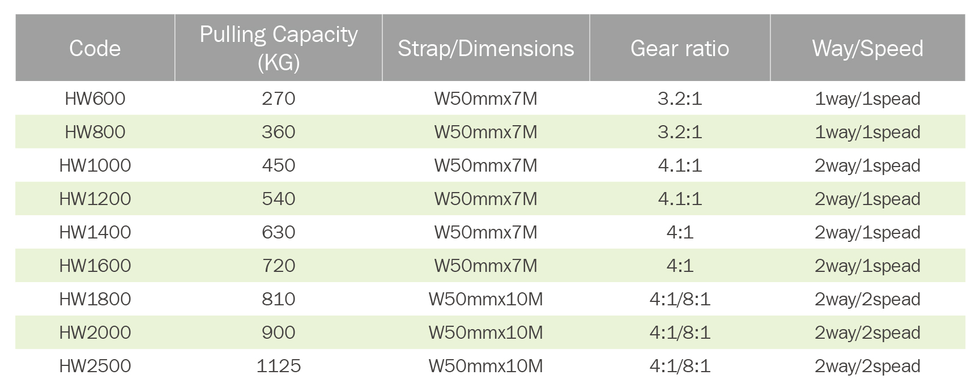980x392 pixels.
Task: Select the gear ratio cell for HW600
Action: tap(679, 99)
